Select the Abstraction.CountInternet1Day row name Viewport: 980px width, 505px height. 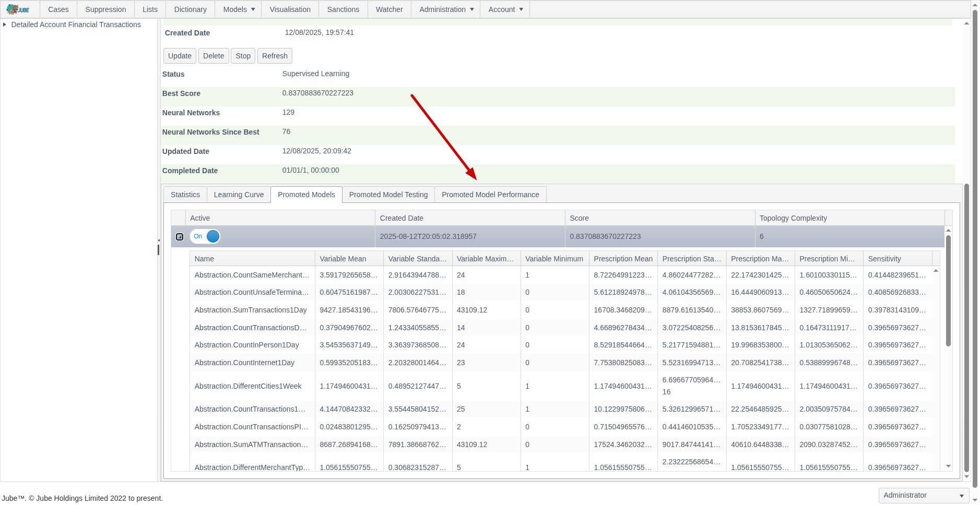244,363
